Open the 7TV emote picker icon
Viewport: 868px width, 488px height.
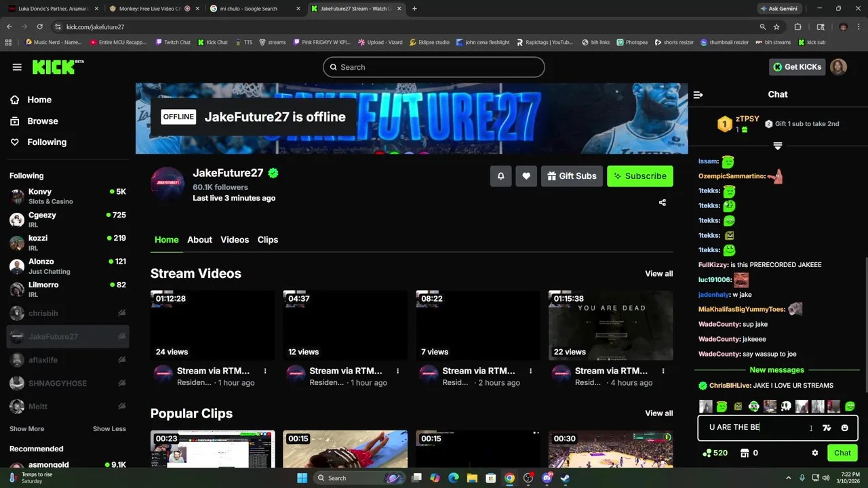click(827, 428)
